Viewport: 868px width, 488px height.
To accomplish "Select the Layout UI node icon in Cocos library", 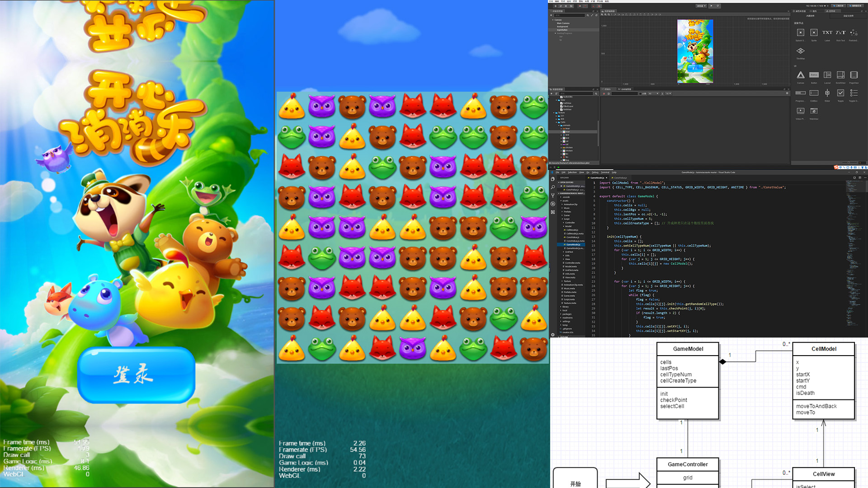I will [x=827, y=75].
